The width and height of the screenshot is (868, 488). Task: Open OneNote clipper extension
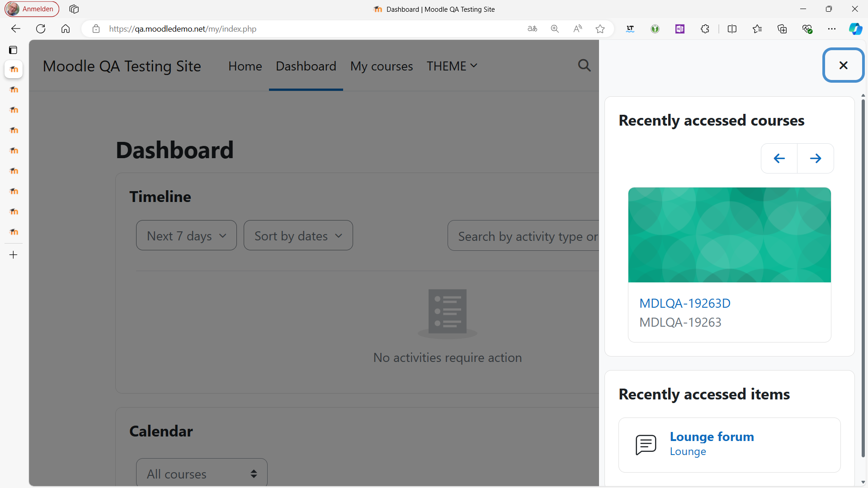pyautogui.click(x=680, y=29)
